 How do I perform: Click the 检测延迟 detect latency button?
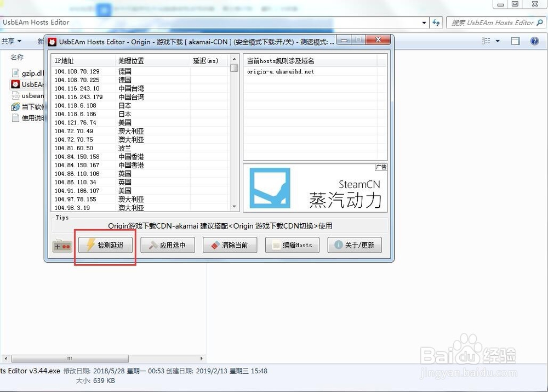coord(106,245)
